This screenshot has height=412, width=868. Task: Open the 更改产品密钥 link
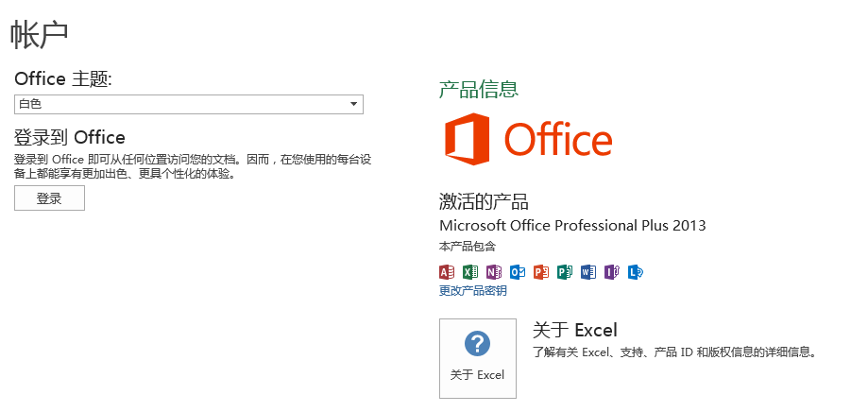(472, 291)
